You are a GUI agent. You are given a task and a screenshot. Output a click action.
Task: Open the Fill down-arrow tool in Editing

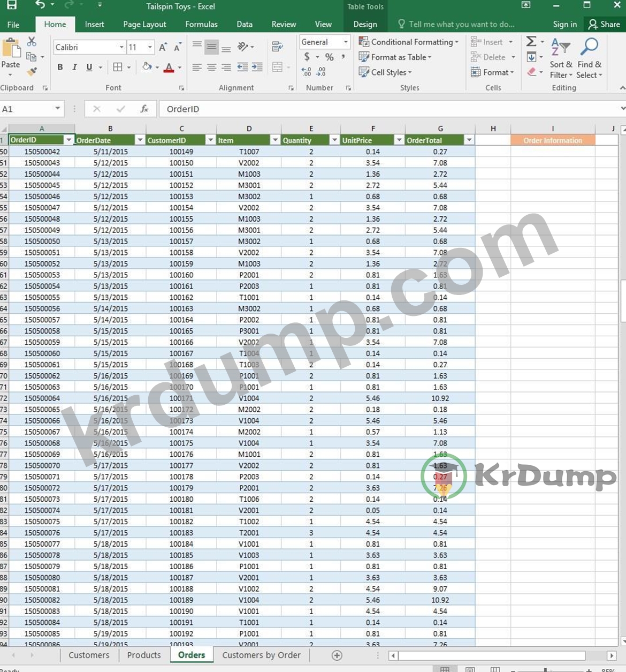[531, 57]
